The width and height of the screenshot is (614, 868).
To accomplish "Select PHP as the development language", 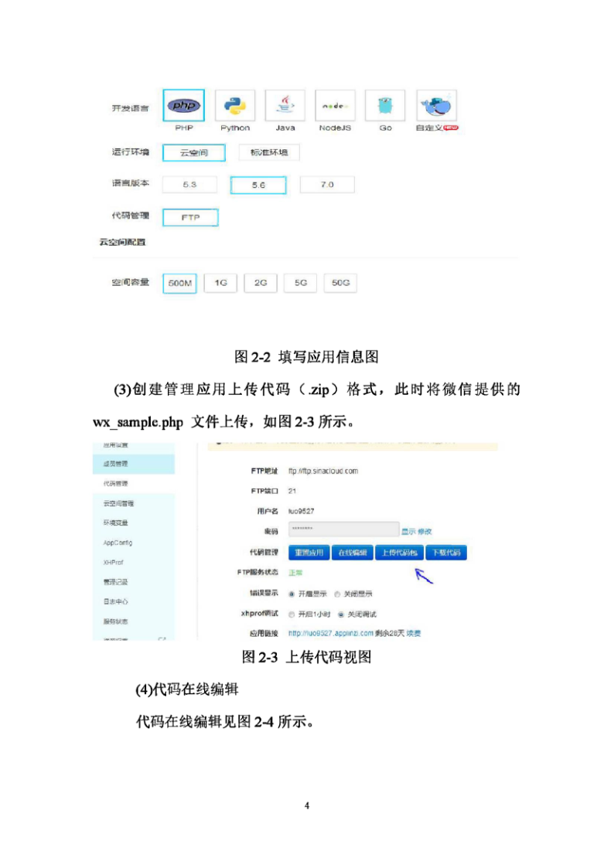I will [x=184, y=105].
